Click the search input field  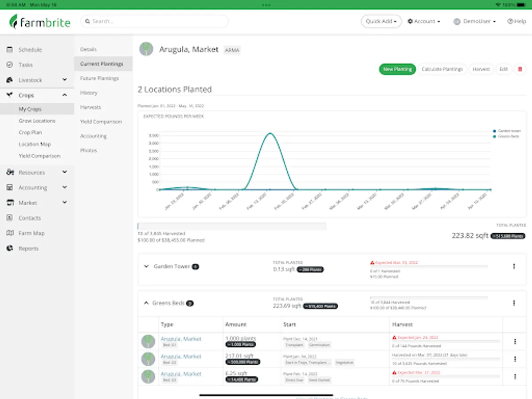(x=154, y=21)
